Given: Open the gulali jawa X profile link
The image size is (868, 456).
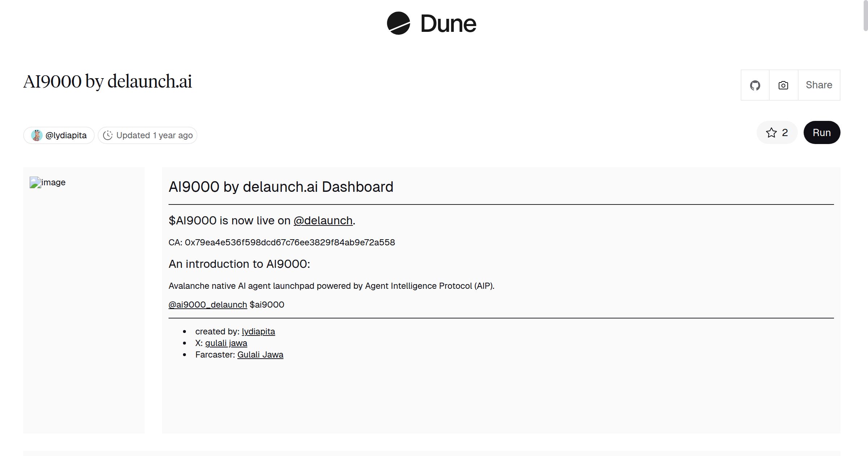Looking at the screenshot, I should tap(226, 343).
